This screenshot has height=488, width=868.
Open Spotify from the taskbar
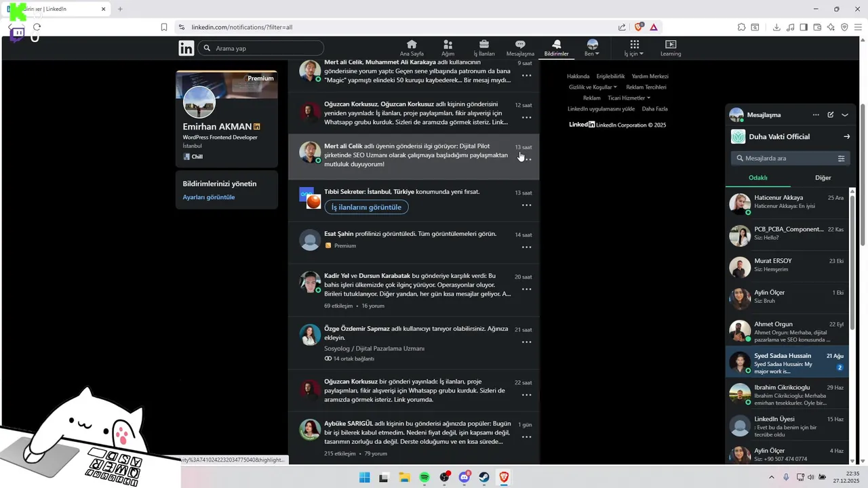pos(425,477)
